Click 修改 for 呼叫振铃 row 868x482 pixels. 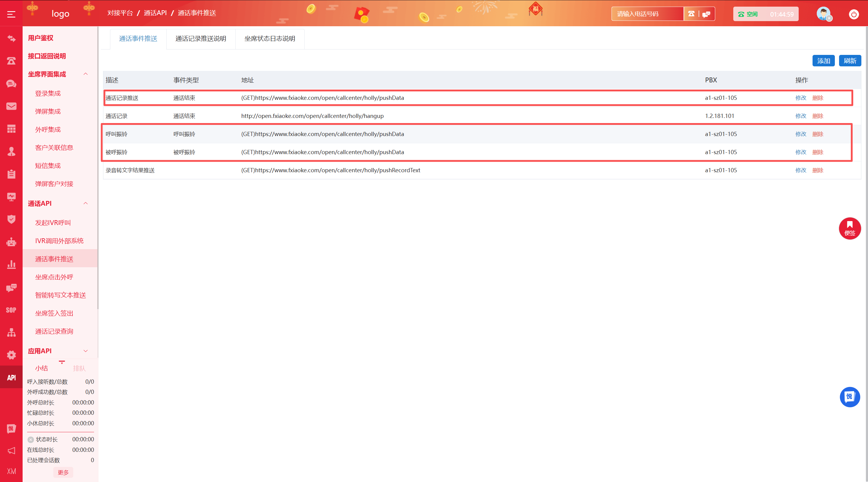tap(800, 134)
